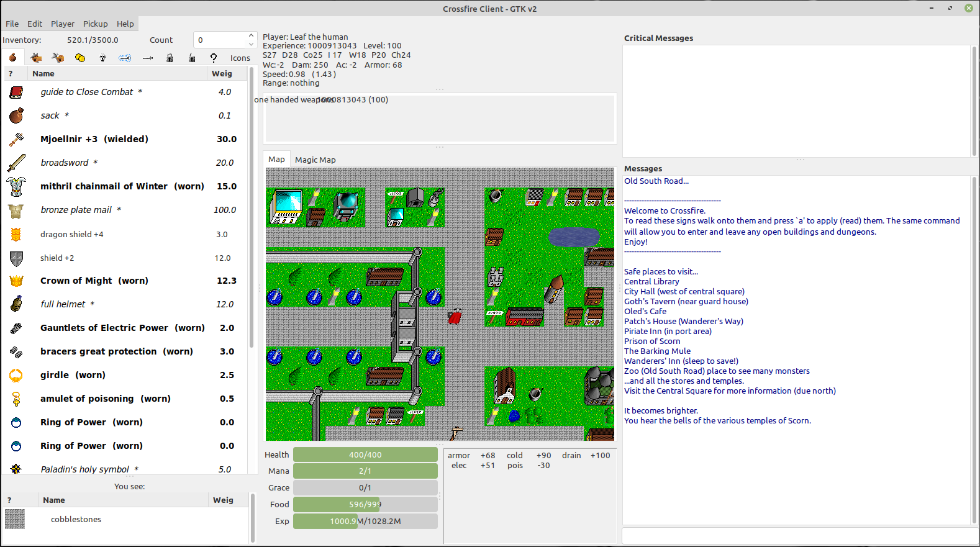Click the Gauntlets of Electric Power icon
This screenshot has height=547, width=980.
pyautogui.click(x=16, y=328)
